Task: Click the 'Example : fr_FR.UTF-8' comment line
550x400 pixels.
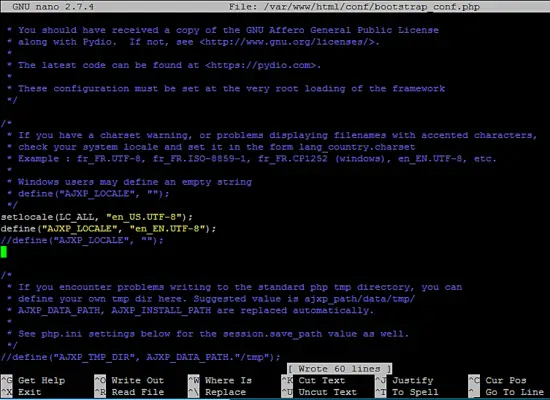Action: 252,159
